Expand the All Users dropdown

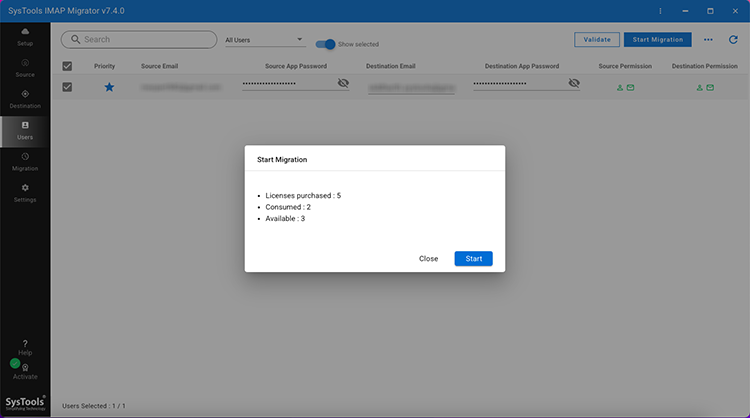tap(265, 40)
